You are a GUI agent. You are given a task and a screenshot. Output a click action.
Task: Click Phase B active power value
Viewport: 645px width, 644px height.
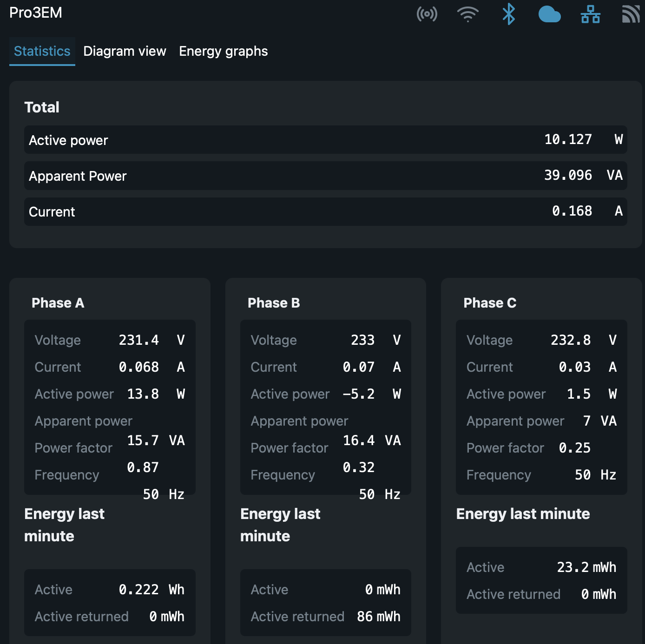[x=359, y=394]
